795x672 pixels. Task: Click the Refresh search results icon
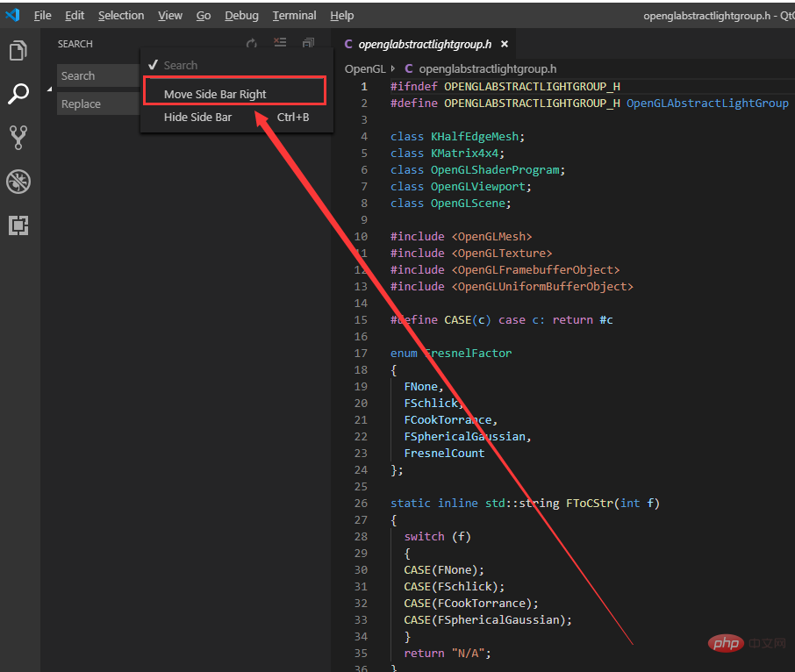tap(252, 44)
